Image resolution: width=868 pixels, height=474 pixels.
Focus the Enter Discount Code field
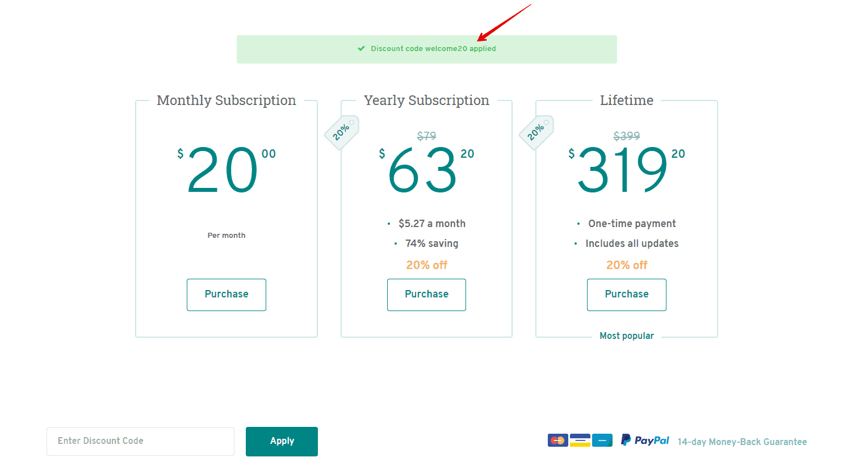pos(140,442)
